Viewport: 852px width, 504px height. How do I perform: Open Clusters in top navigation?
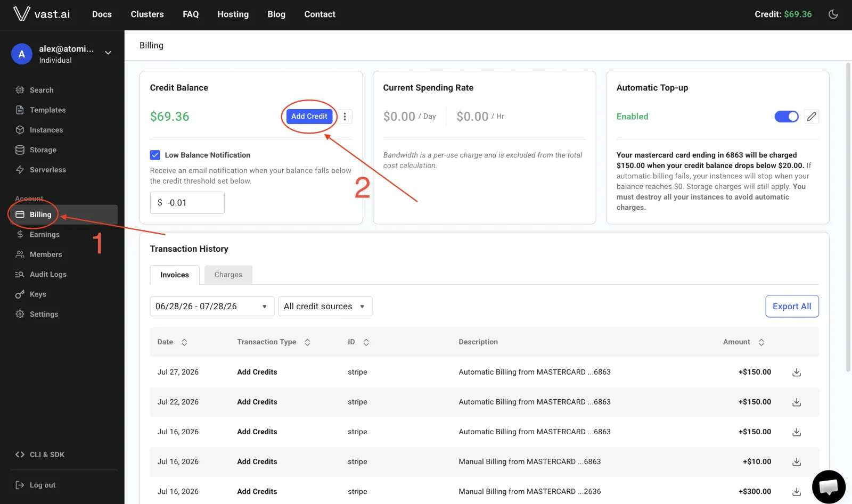point(147,14)
